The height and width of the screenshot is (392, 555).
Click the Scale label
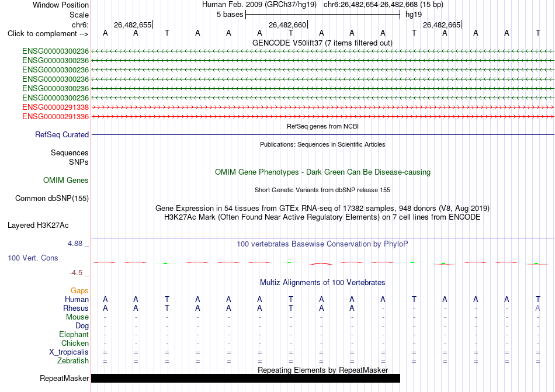point(79,15)
